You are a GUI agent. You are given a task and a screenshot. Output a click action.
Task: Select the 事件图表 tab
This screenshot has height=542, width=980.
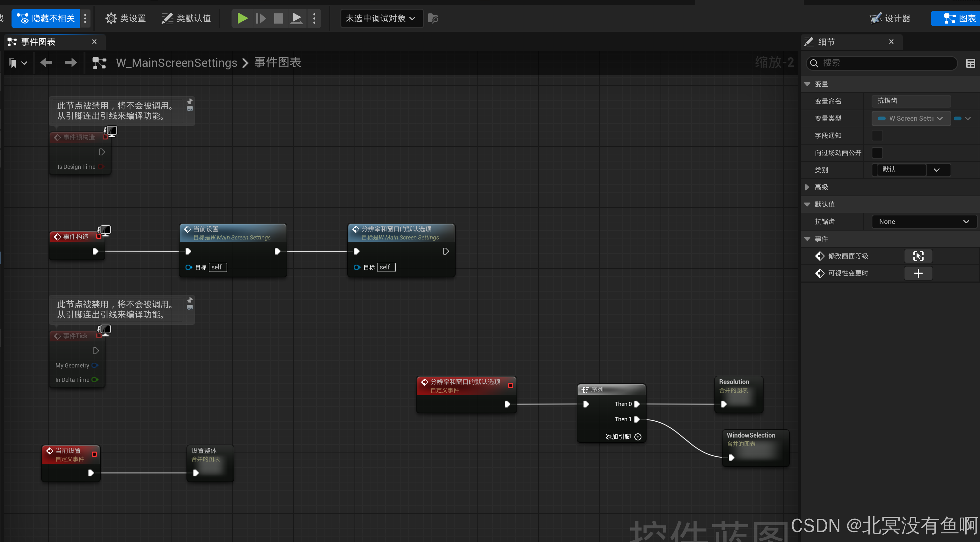click(38, 42)
